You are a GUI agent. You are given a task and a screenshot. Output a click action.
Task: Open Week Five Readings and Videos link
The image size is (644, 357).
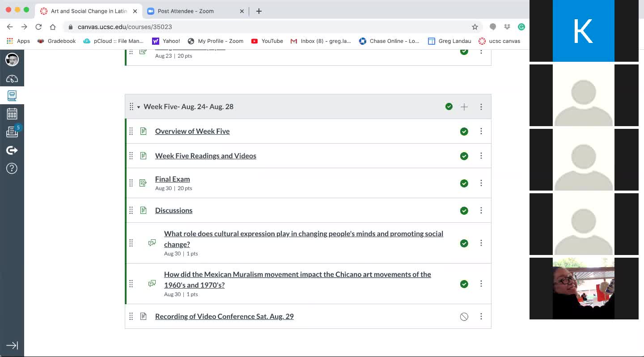205,156
